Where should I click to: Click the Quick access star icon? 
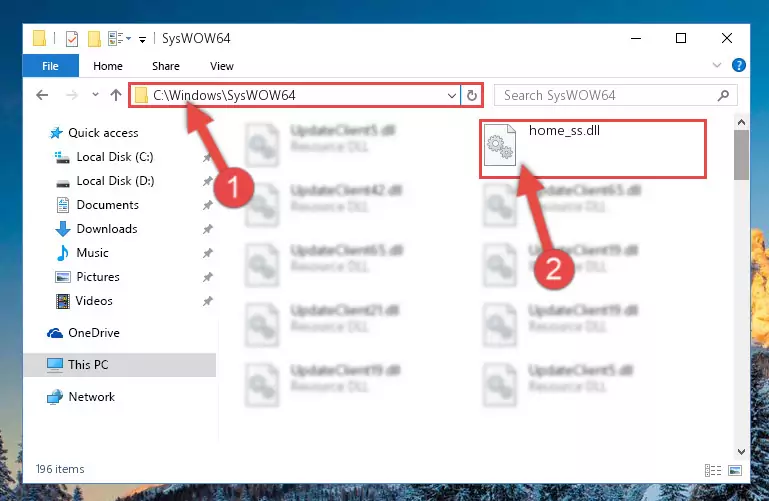[56, 133]
